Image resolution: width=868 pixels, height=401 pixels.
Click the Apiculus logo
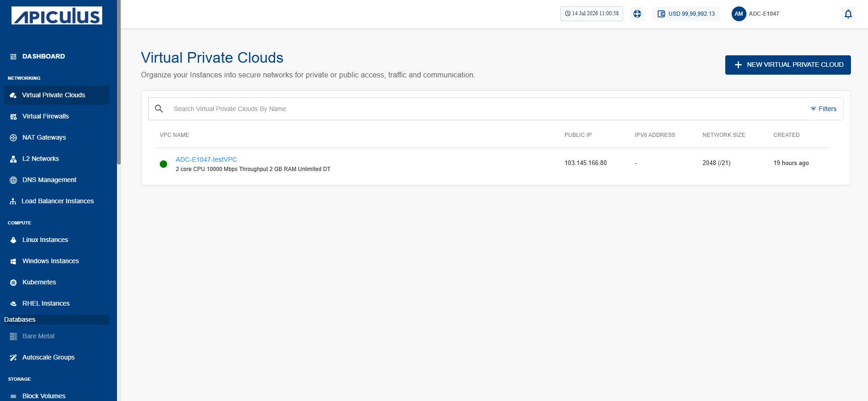(57, 16)
